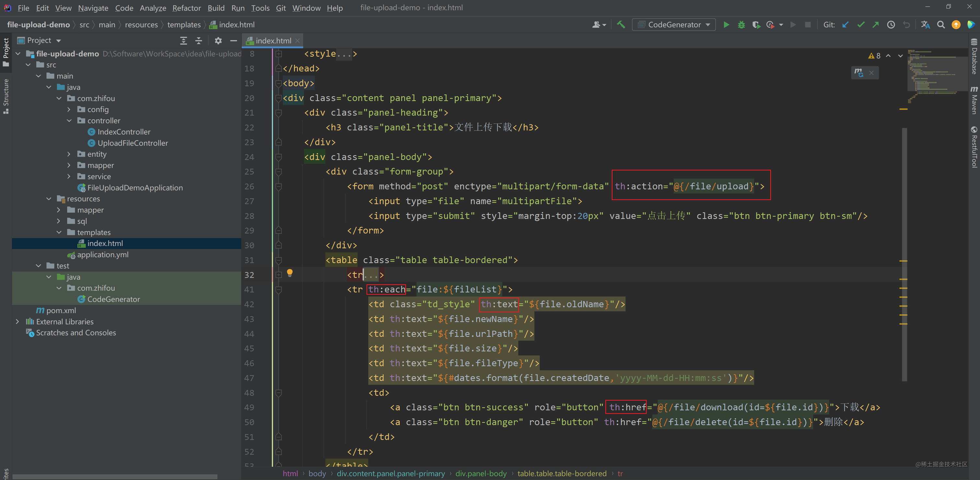Screen dimensions: 980x480
Task: Click templates in the navigation breadcrumb
Action: point(184,24)
